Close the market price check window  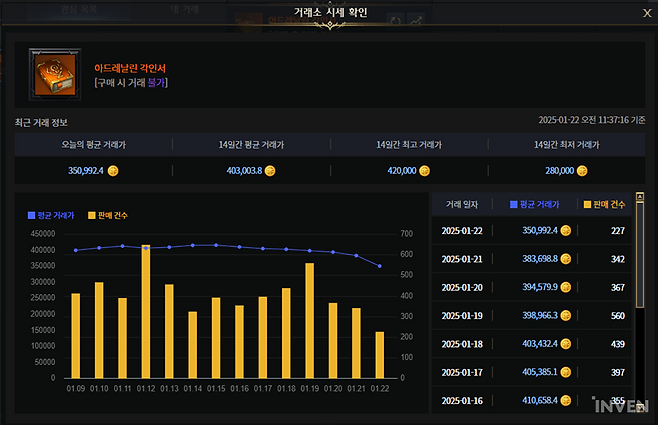[643, 13]
